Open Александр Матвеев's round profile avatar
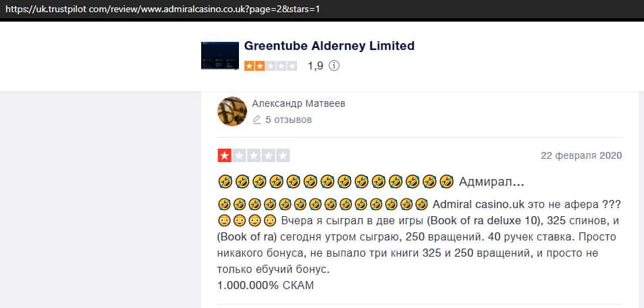 [x=232, y=111]
